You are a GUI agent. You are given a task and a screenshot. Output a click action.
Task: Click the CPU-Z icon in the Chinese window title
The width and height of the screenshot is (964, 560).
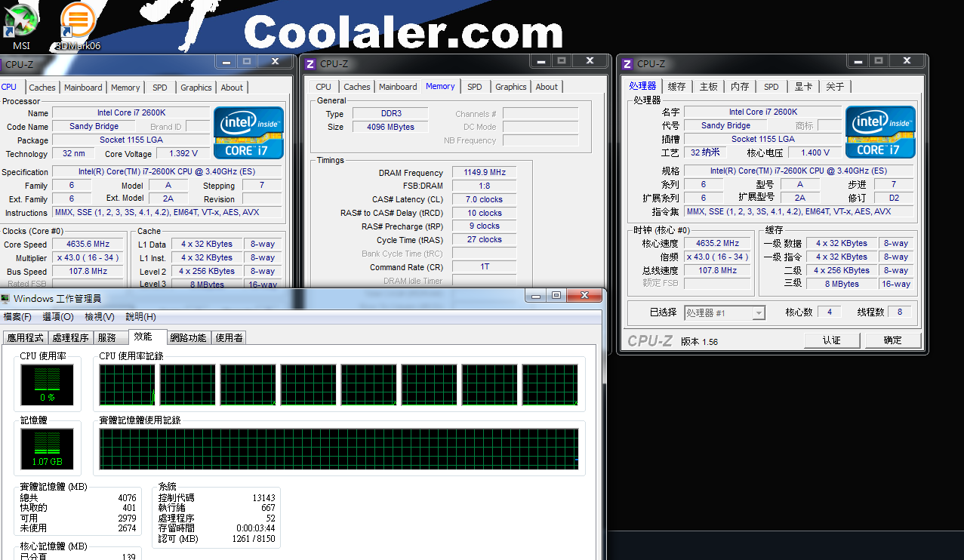(x=627, y=64)
